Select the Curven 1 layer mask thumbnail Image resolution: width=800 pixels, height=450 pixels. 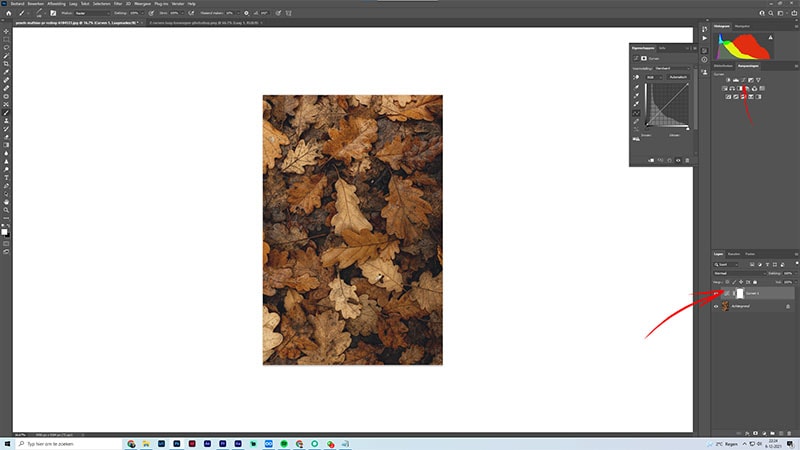tap(740, 293)
